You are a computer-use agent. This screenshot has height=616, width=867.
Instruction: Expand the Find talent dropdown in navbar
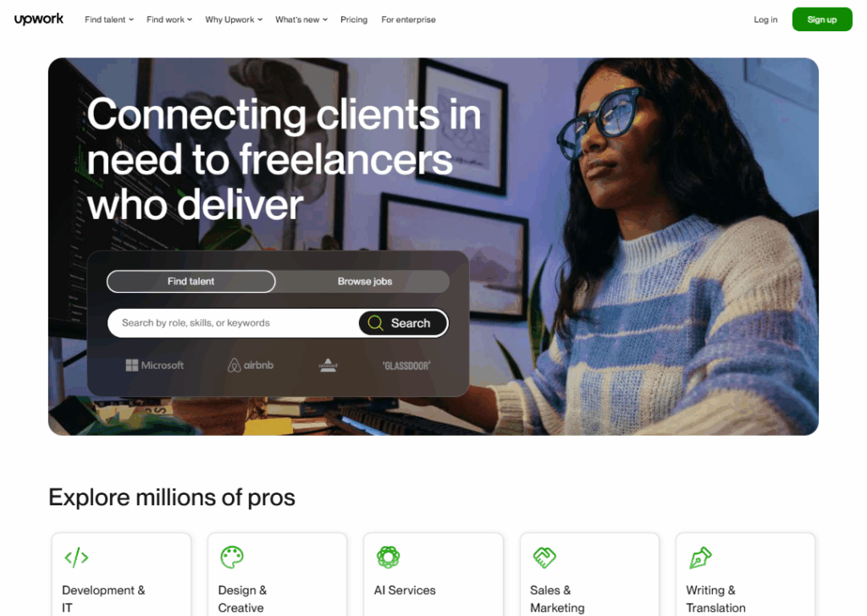(109, 19)
